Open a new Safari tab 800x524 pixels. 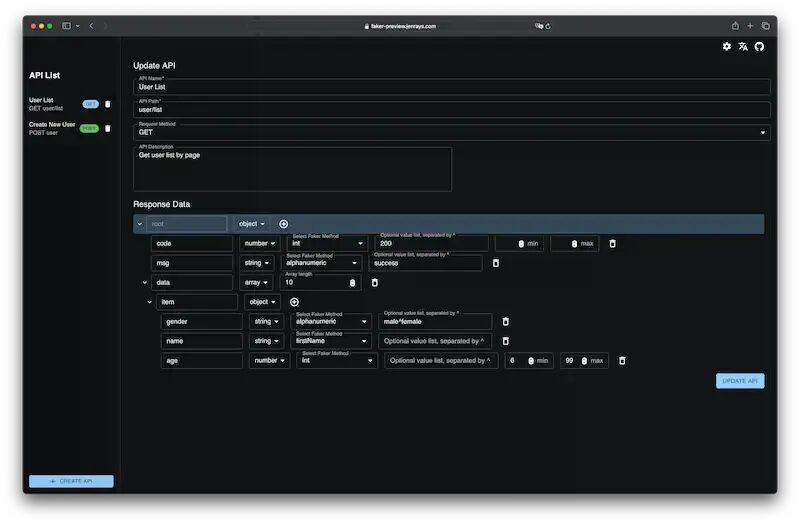(750, 26)
